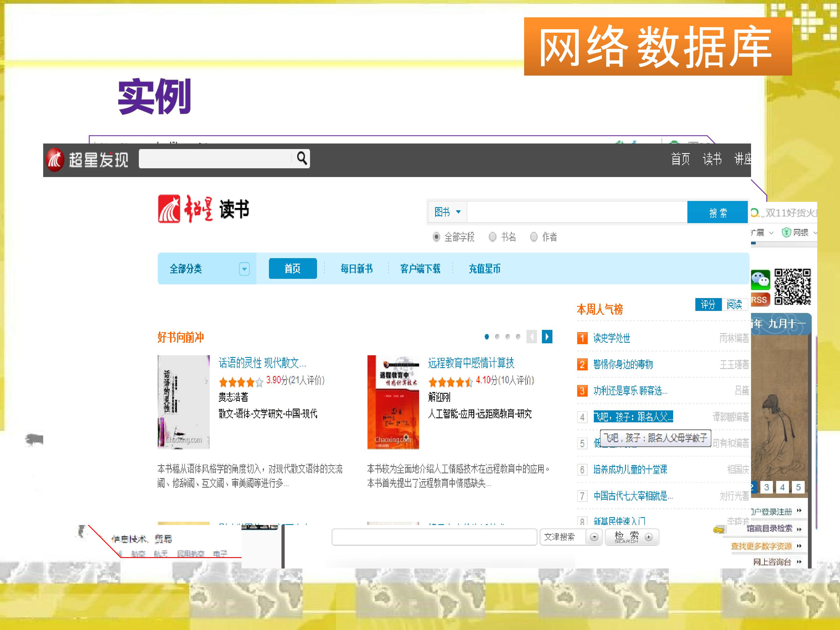
Task: Select the 作者 radio button
Action: tap(533, 237)
